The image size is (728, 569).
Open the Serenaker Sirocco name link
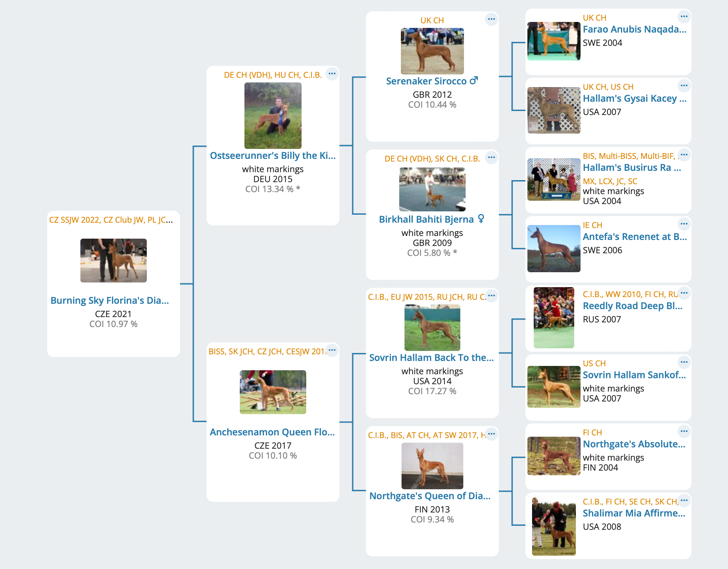[426, 81]
